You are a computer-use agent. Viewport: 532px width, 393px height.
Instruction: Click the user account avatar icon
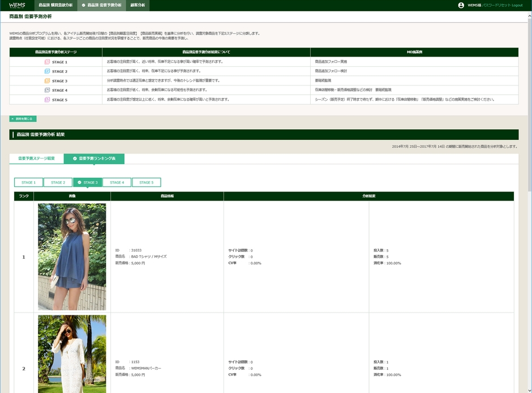[461, 5]
